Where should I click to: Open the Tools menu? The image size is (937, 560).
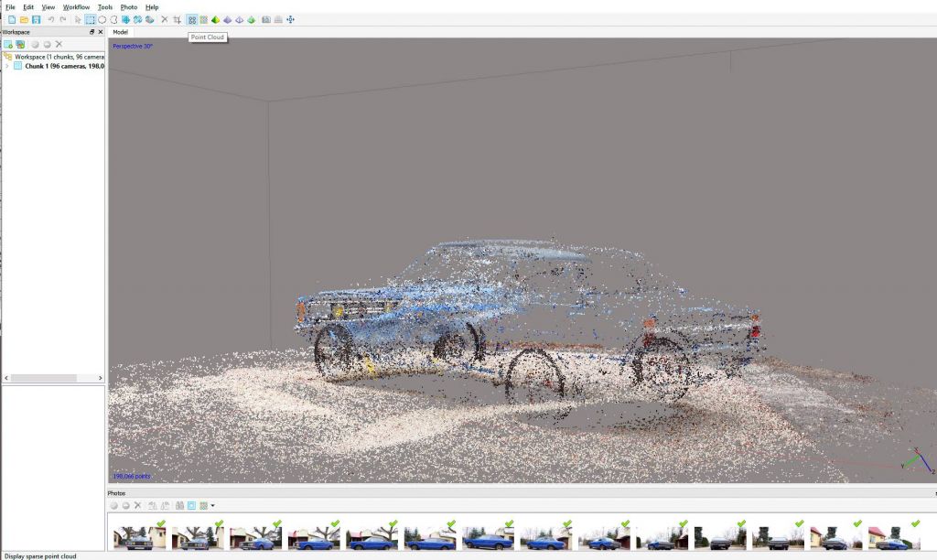tap(105, 6)
